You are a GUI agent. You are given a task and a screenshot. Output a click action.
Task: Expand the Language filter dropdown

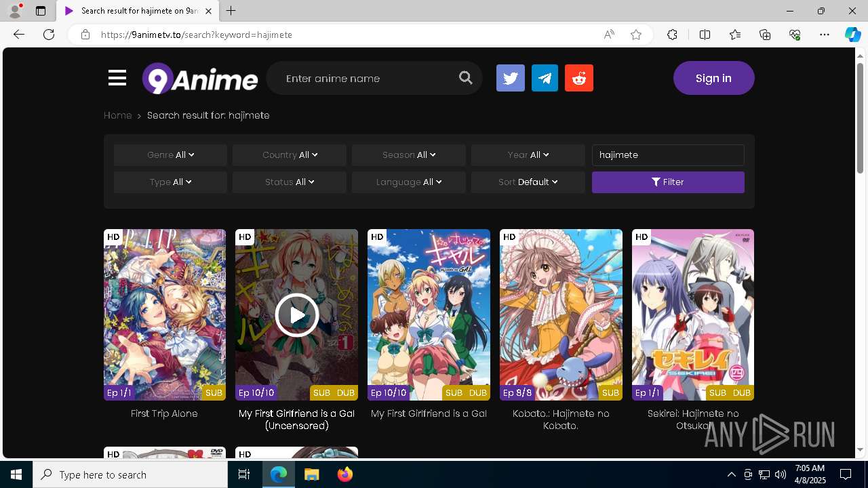[x=409, y=182]
